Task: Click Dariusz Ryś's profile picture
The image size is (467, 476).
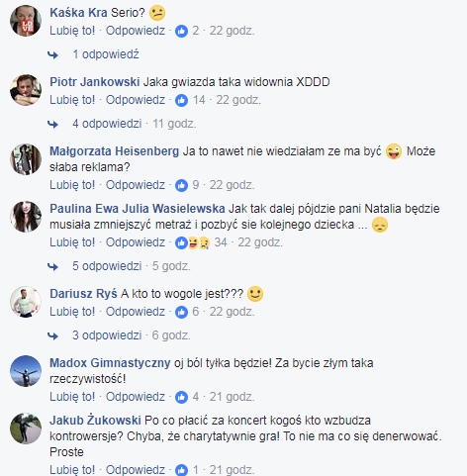Action: (26, 302)
